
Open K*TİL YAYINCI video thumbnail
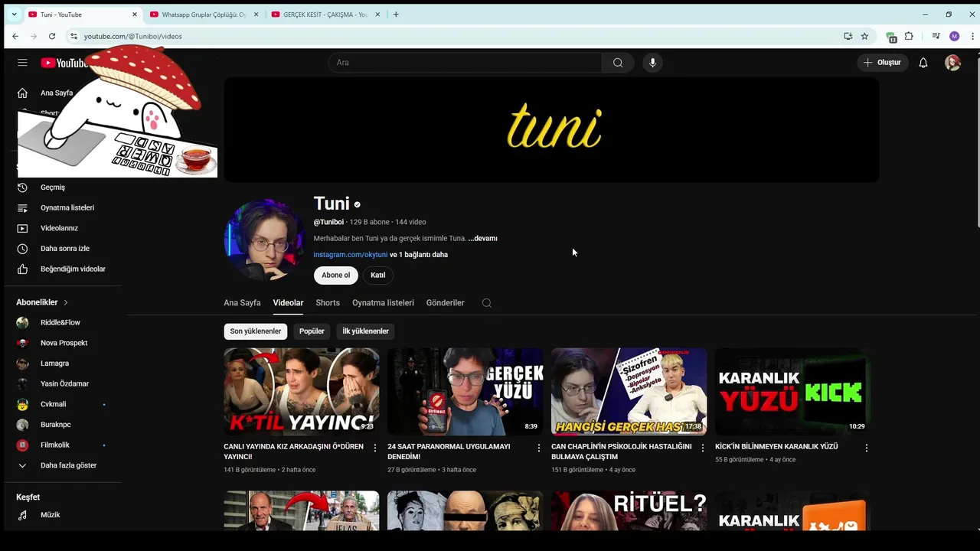(302, 392)
